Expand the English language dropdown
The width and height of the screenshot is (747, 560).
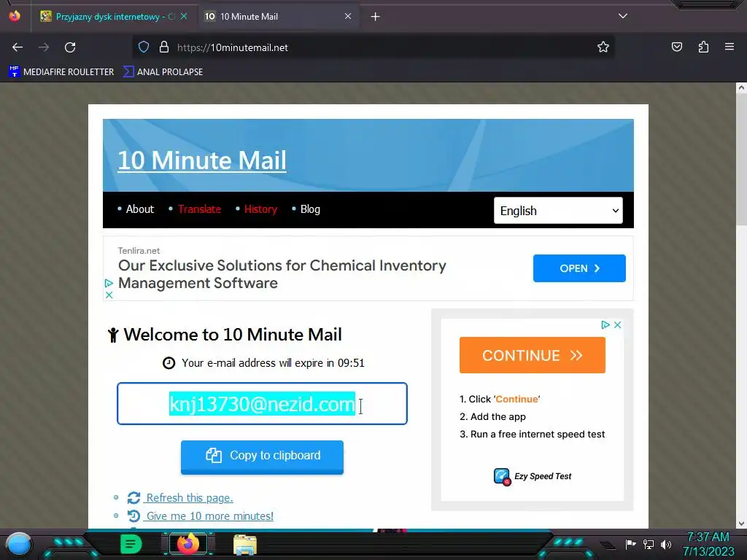558,211
